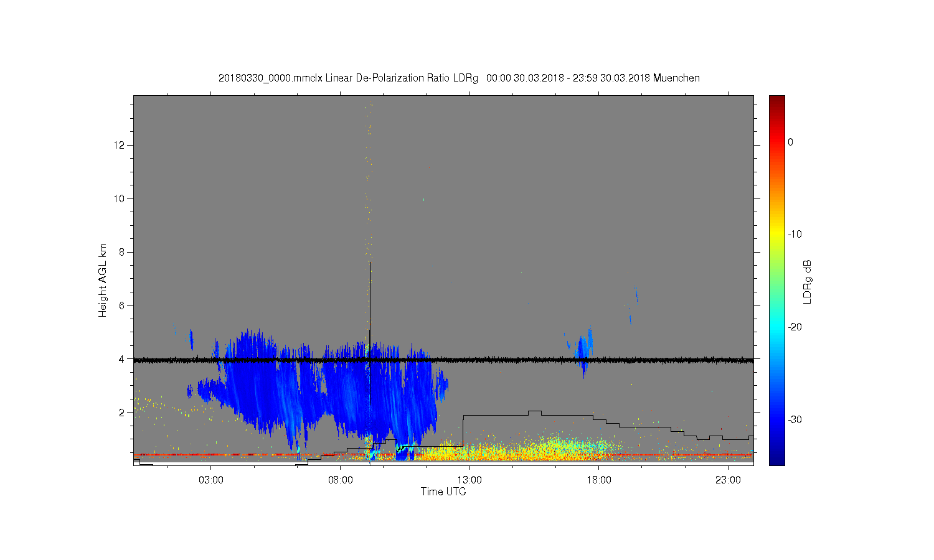Click the 4 km height tick label
This screenshot has height=560, width=934.
pos(123,359)
